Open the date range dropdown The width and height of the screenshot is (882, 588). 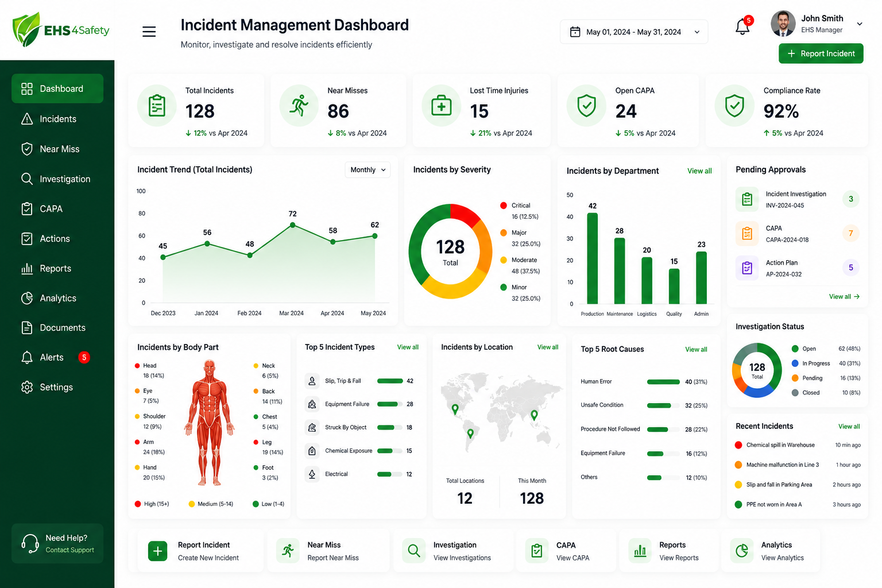click(x=634, y=32)
